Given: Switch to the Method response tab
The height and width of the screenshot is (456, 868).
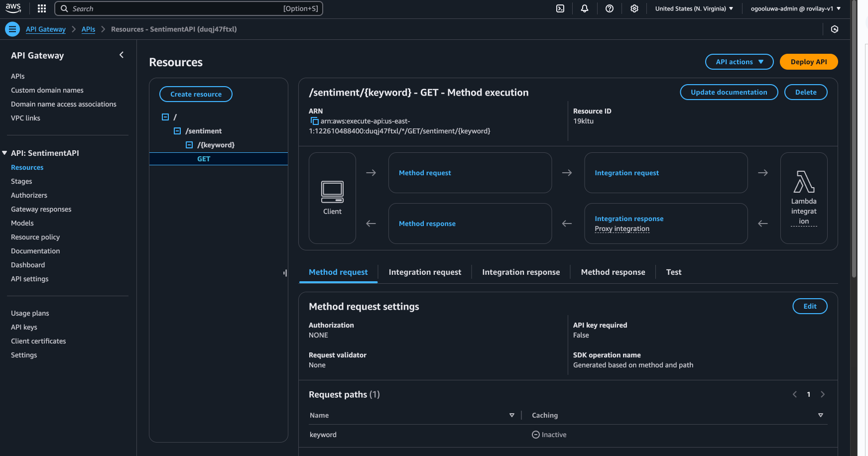Looking at the screenshot, I should [x=613, y=272].
